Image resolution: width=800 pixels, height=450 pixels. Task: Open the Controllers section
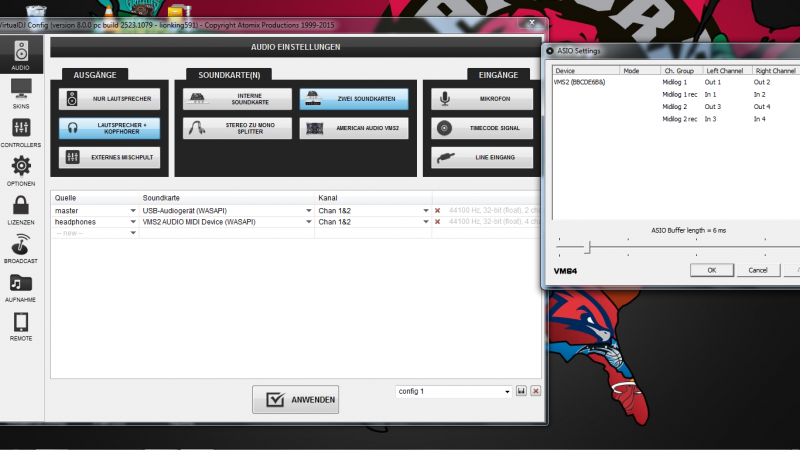pos(21,133)
